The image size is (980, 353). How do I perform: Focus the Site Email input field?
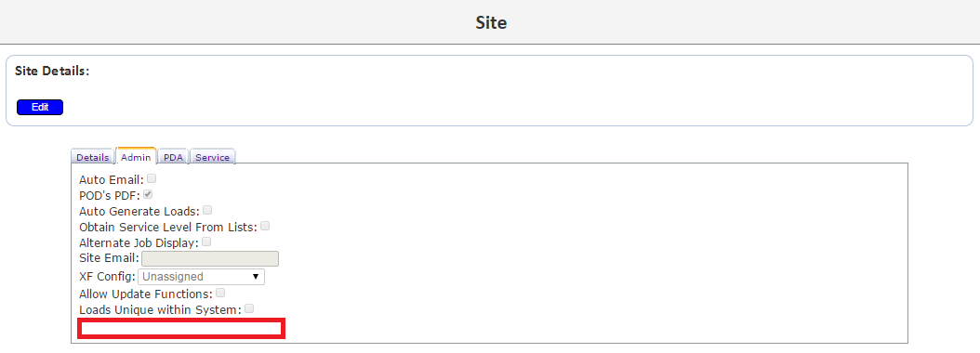tap(210, 258)
